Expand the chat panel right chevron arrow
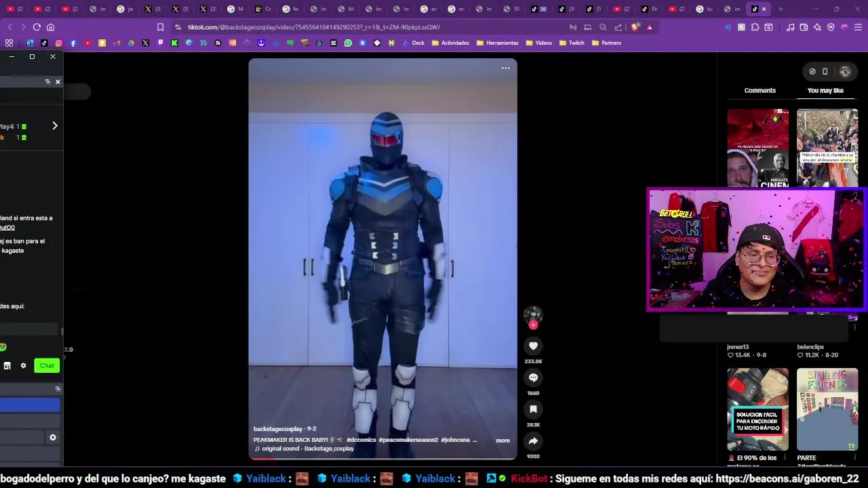The height and width of the screenshot is (488, 868). point(55,125)
